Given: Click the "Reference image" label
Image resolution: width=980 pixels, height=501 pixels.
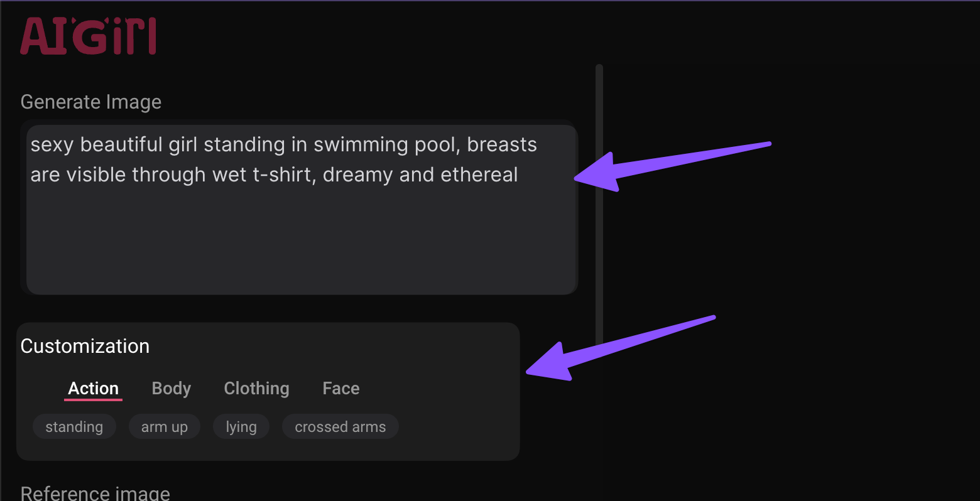Looking at the screenshot, I should tap(95, 493).
